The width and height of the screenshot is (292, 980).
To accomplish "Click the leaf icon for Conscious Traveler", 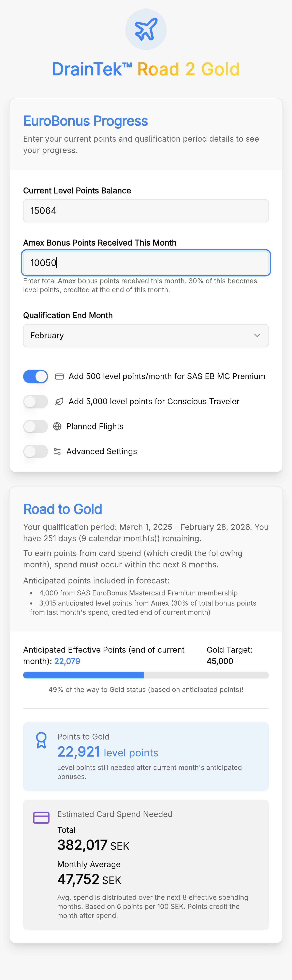I will [x=59, y=401].
